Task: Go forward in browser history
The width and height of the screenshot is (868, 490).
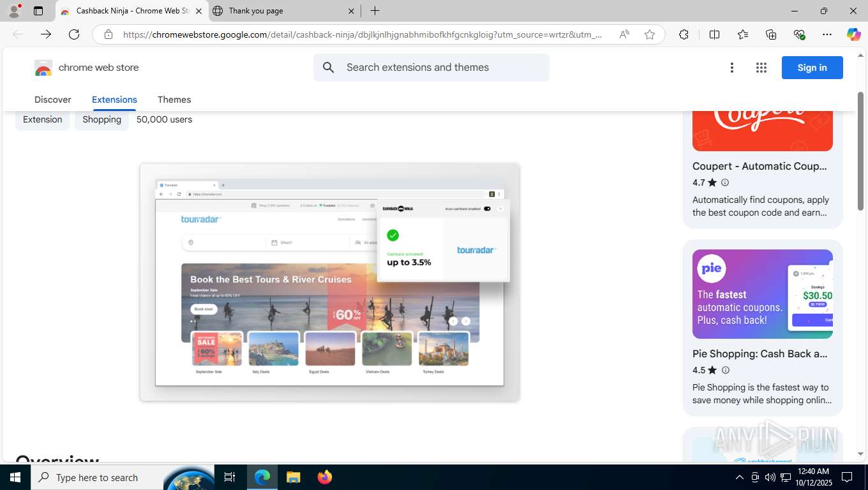Action: click(46, 34)
